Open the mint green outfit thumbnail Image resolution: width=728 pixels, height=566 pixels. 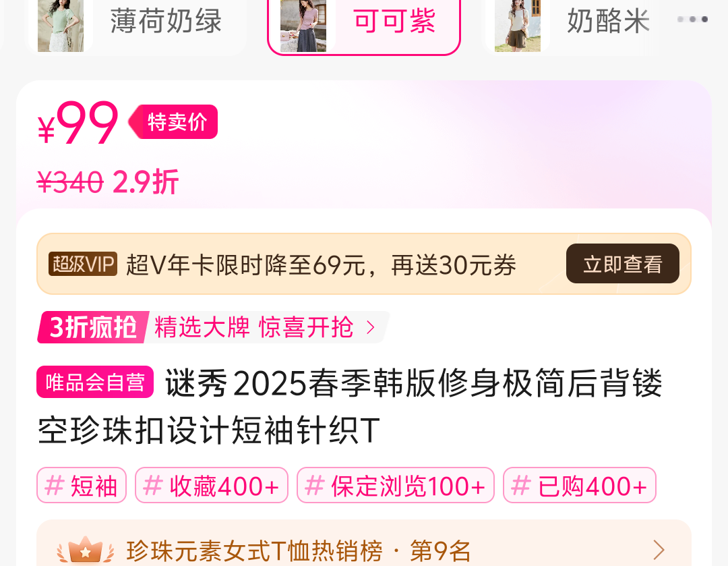pos(61,25)
